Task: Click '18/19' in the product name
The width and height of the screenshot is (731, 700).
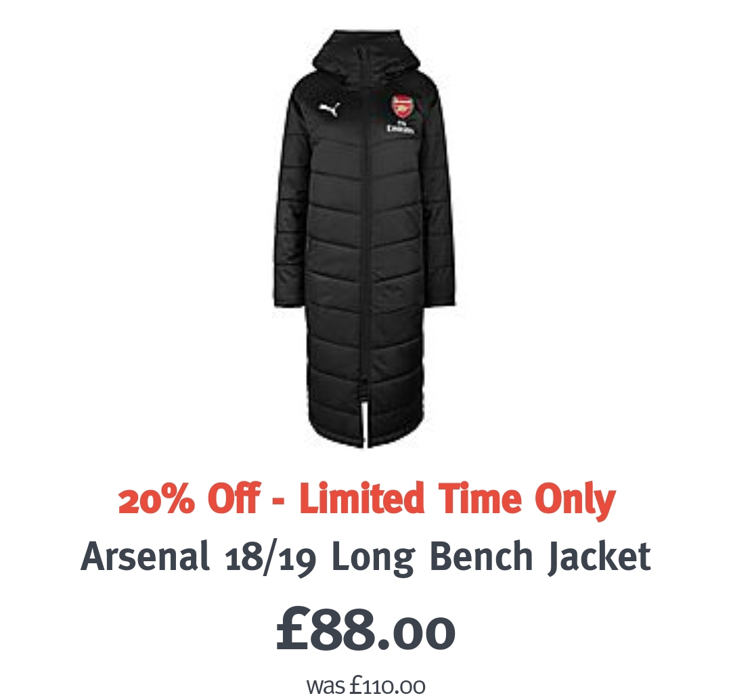Action: 270,558
